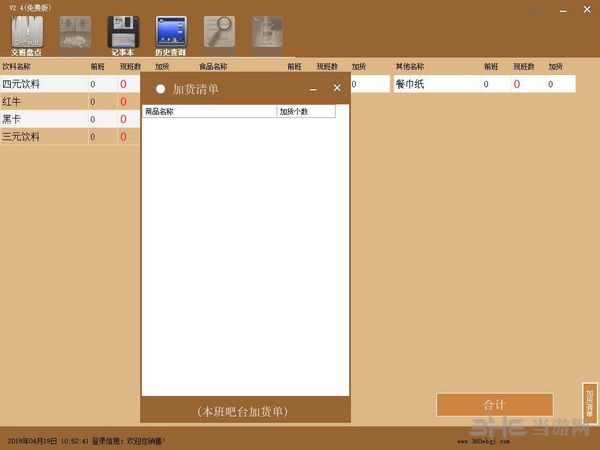This screenshot has width=600, height=450.
Task: Open the 交班盘点 shift inventory icon
Action: click(27, 36)
